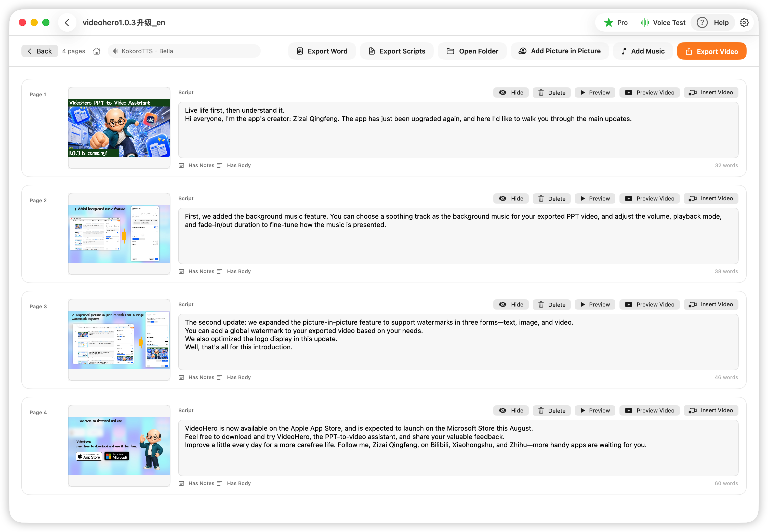Preview audio for Page 3
The height and width of the screenshot is (532, 768).
click(595, 305)
